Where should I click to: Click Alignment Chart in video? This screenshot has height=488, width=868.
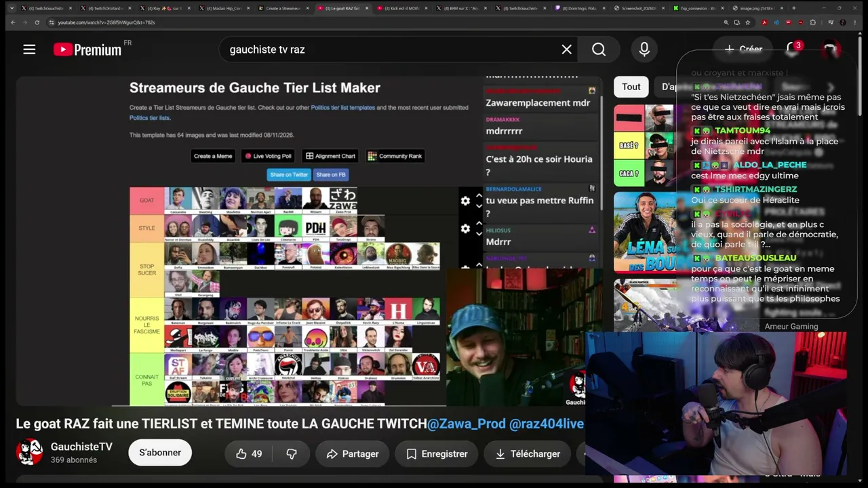pyautogui.click(x=331, y=156)
